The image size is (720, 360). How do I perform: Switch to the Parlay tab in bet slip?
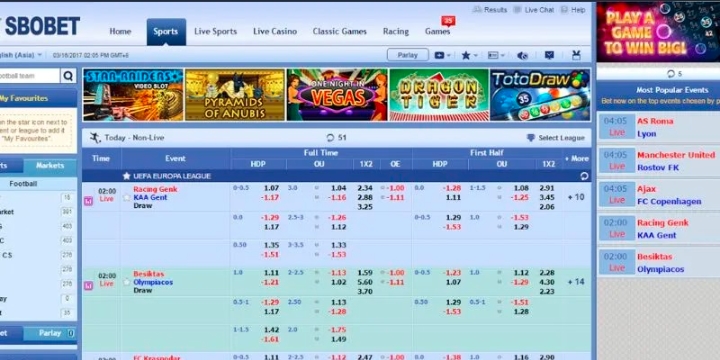(50, 333)
